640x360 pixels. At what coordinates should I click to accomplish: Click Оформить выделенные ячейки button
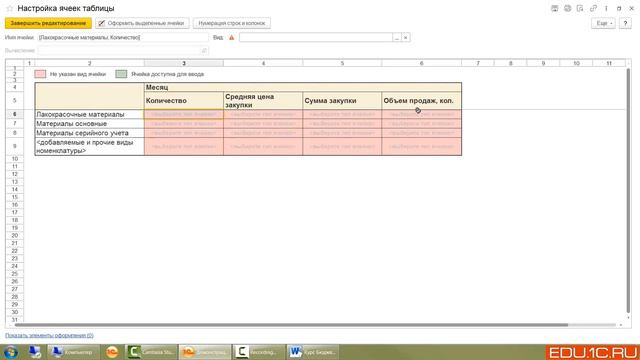(142, 23)
